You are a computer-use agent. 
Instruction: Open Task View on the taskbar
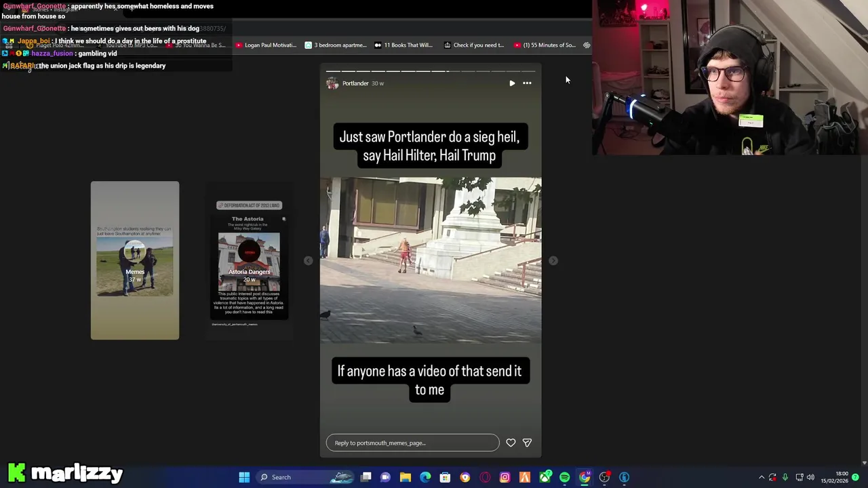(x=366, y=477)
